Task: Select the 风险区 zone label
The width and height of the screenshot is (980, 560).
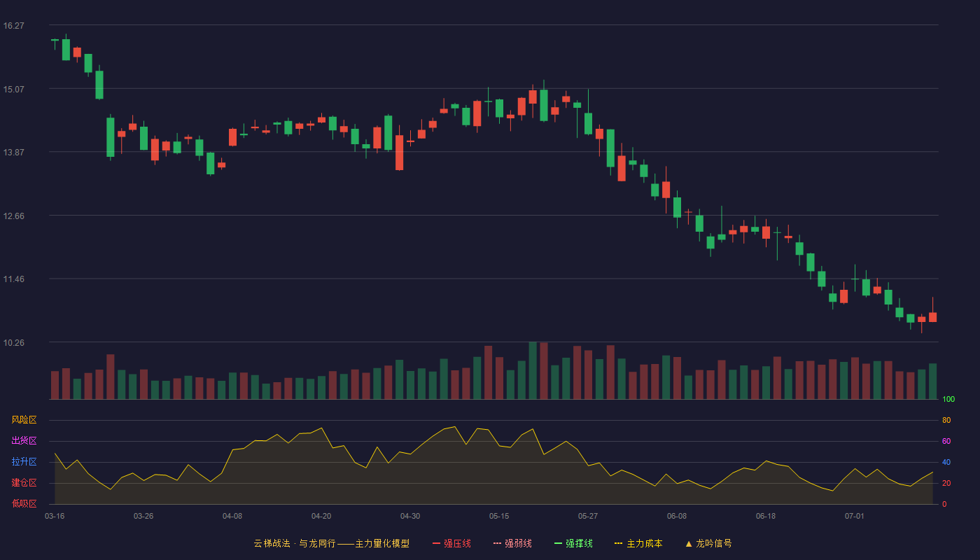Action: click(x=24, y=420)
